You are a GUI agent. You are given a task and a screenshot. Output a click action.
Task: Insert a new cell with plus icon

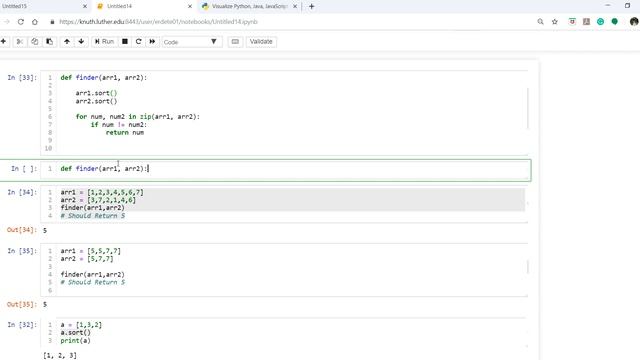click(x=3, y=42)
